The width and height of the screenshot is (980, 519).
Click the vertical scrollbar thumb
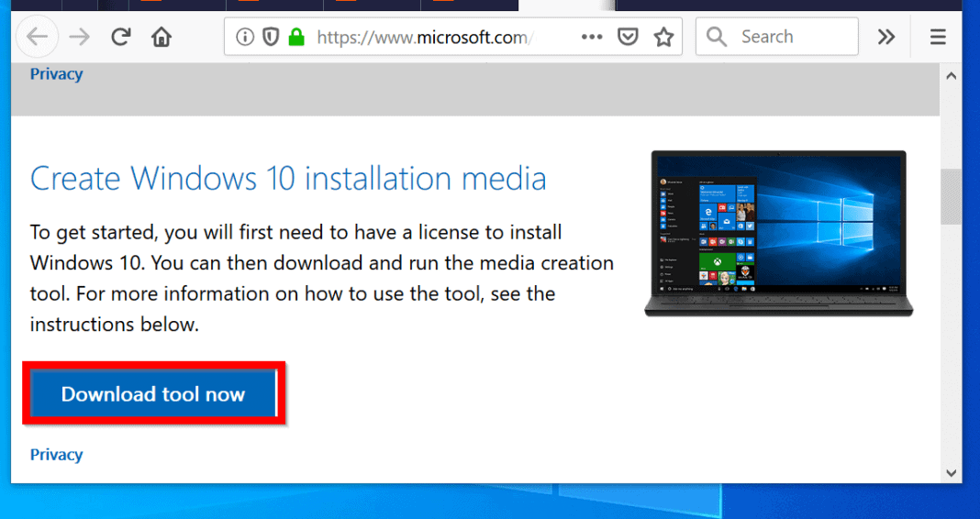[x=951, y=197]
